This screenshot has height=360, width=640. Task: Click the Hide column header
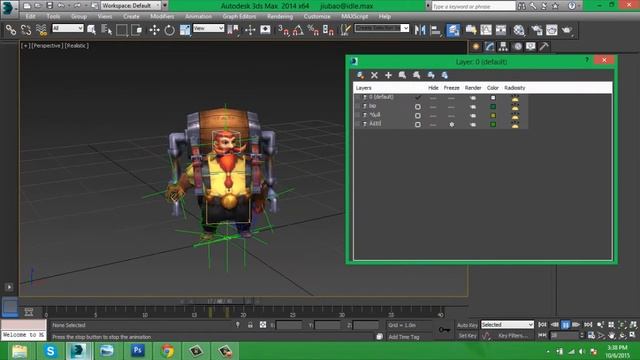click(433, 88)
